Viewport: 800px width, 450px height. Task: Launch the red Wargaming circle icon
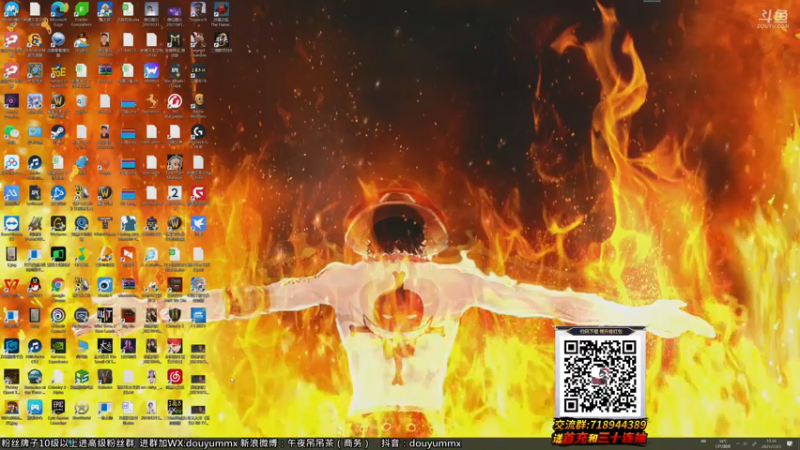pos(174,102)
